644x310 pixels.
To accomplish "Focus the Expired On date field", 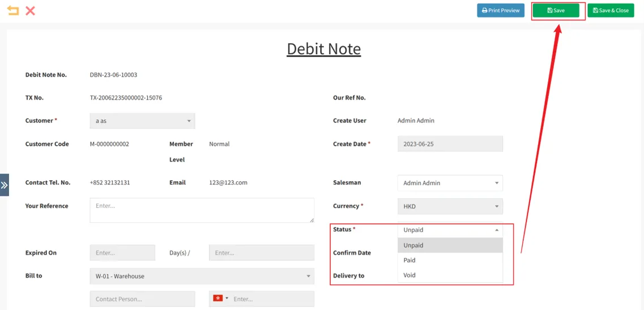I will (x=122, y=253).
